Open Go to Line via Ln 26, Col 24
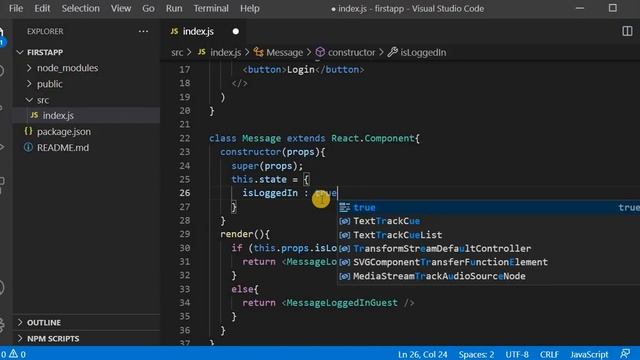Image resolution: width=640 pixels, height=360 pixels. [x=422, y=354]
